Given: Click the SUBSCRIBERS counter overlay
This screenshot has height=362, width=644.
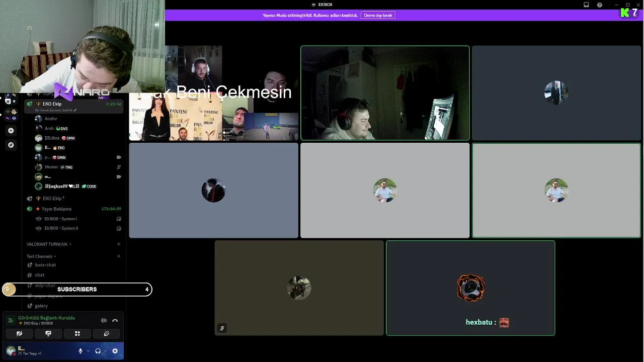Looking at the screenshot, I should [x=76, y=289].
